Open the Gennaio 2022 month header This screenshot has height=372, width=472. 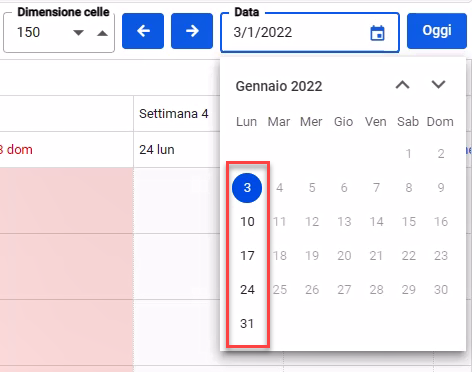coord(279,86)
